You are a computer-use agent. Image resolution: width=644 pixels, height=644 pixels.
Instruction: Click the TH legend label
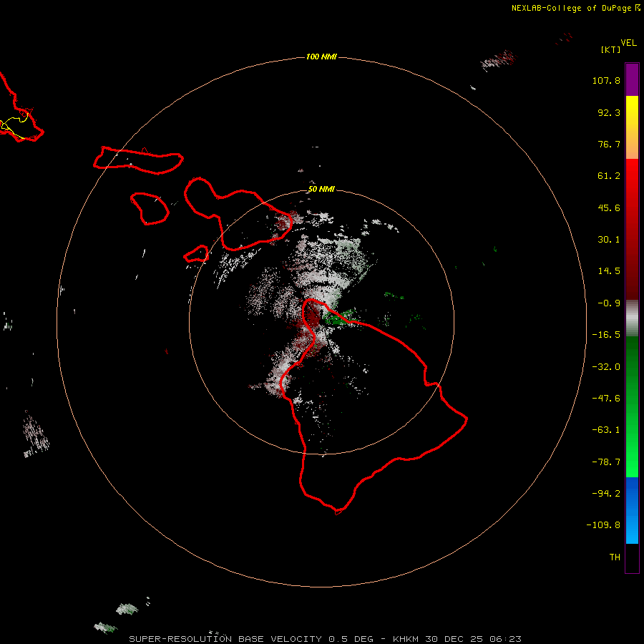(x=615, y=557)
